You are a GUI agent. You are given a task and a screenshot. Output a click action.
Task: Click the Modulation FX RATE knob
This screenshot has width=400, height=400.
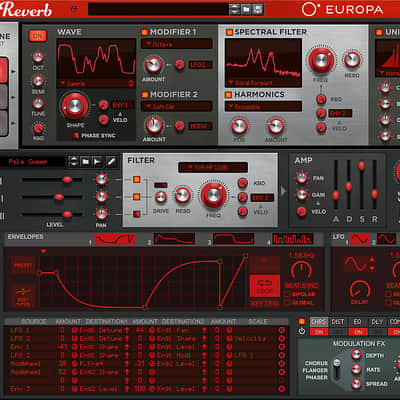tap(356, 369)
